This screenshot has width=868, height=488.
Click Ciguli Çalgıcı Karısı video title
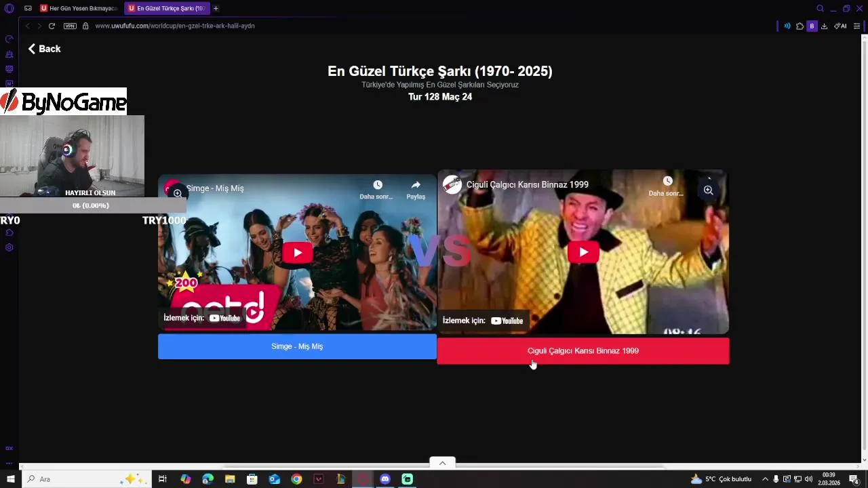coord(528,184)
